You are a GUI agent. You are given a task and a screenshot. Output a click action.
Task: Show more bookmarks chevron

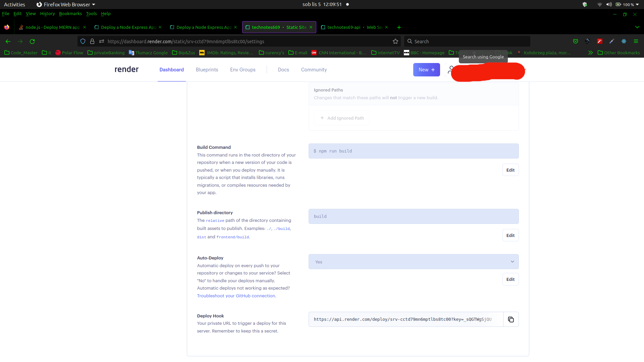tap(590, 53)
